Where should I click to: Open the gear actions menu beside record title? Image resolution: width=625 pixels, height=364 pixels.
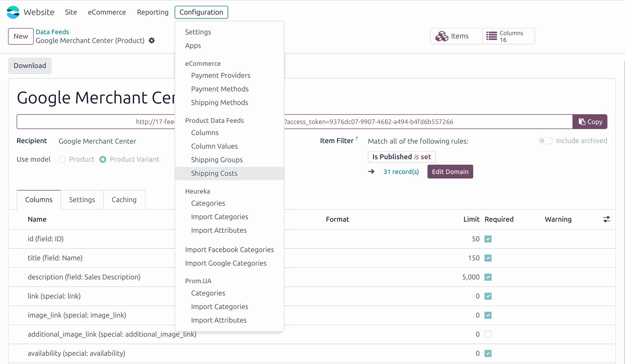(152, 41)
